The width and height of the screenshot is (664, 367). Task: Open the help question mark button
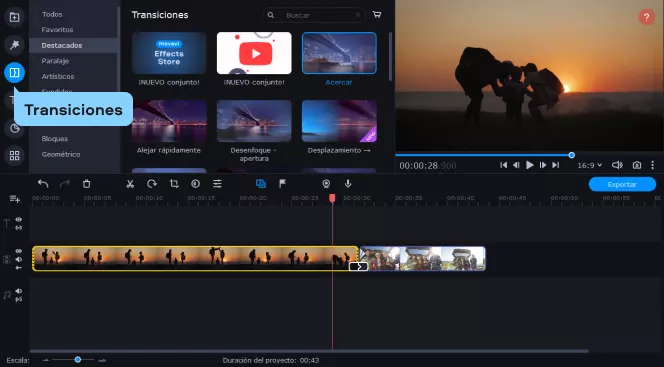pyautogui.click(x=646, y=17)
